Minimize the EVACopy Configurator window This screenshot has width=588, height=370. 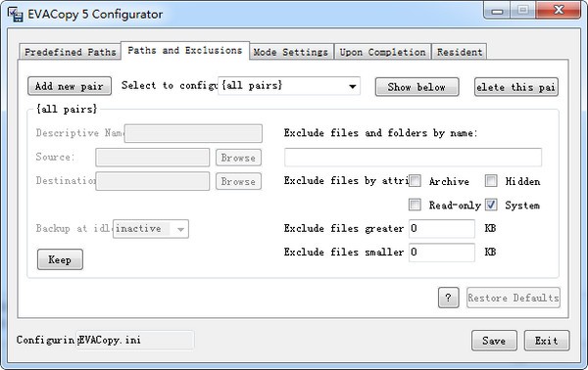click(497, 11)
